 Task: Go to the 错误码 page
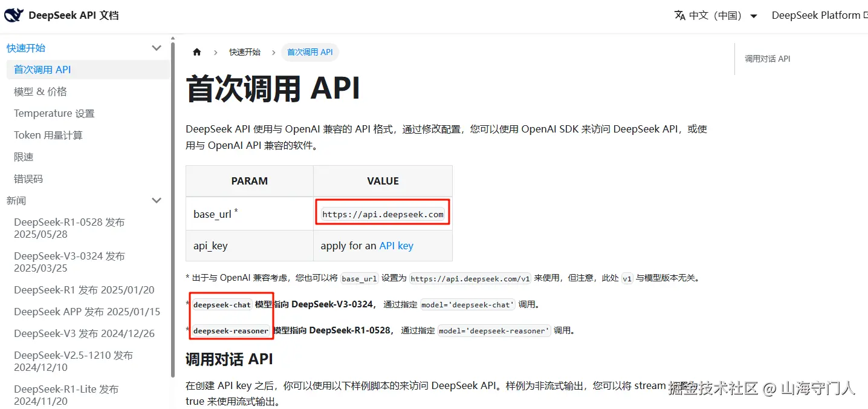88,178
